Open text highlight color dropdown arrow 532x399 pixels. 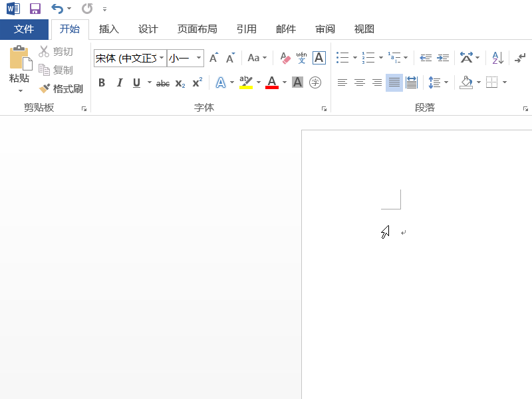(259, 82)
